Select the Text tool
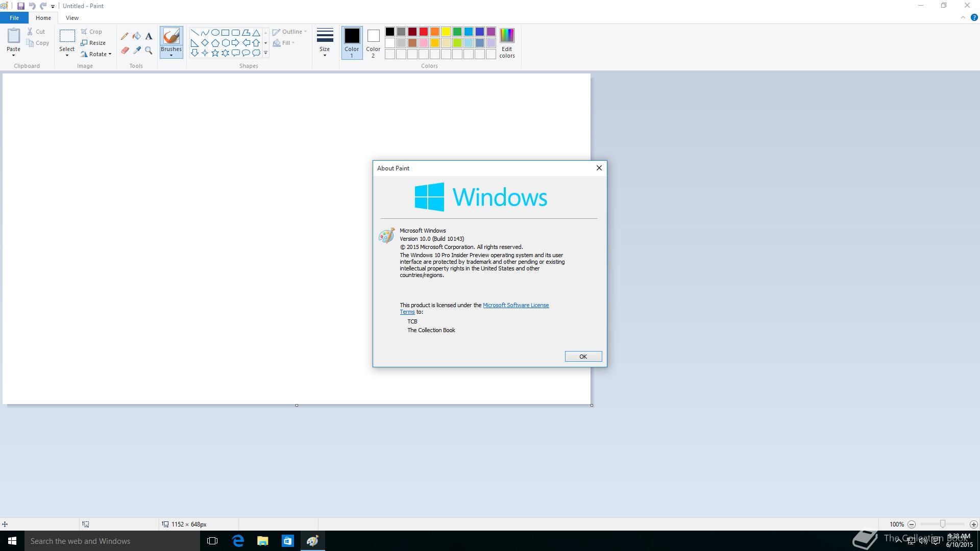 point(149,36)
